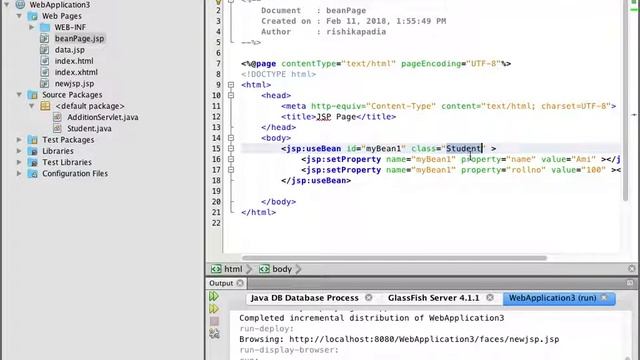640x360 pixels.
Task: Click the data.jsp file icon
Action: (x=45, y=50)
